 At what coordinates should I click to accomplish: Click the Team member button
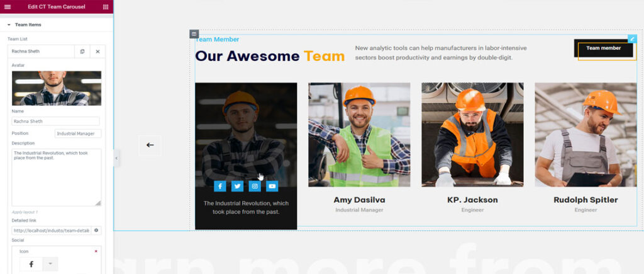click(603, 49)
